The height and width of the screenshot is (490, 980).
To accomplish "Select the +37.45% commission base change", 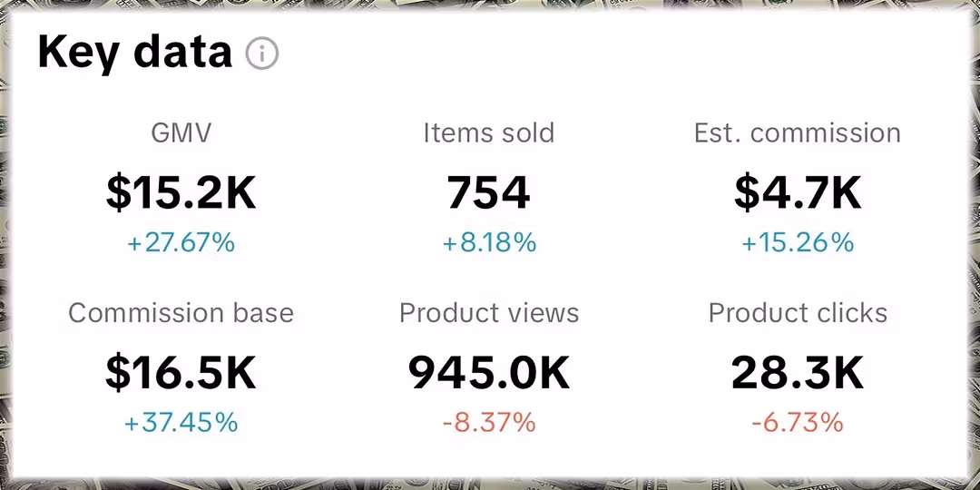I will pyautogui.click(x=181, y=423).
